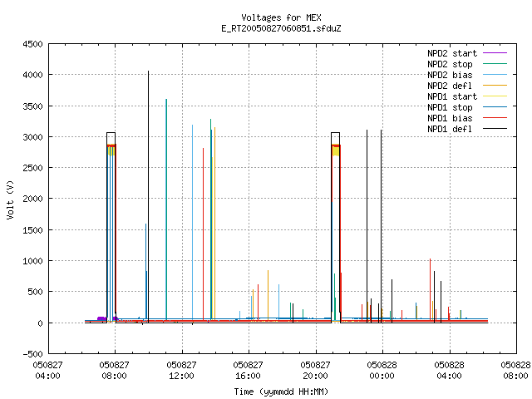Click the 4500 y-axis tick label
The width and height of the screenshot is (532, 399).
tap(33, 44)
